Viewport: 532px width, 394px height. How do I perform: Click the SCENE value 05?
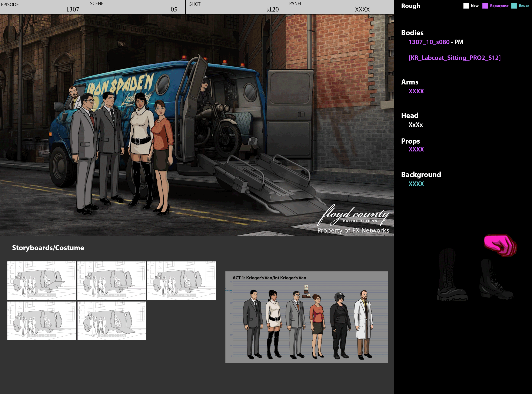tap(174, 9)
